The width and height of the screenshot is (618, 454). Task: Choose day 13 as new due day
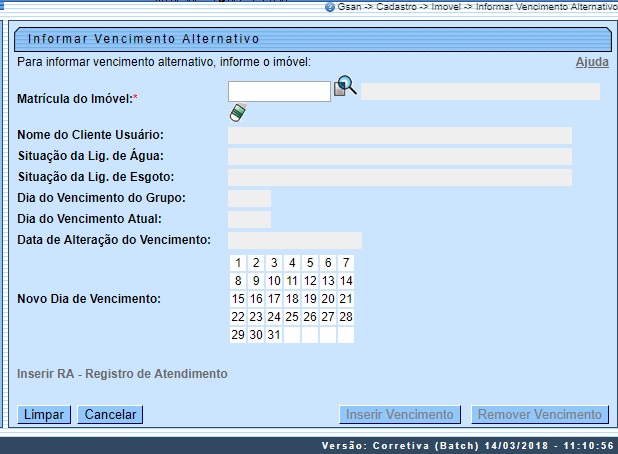pyautogui.click(x=328, y=281)
